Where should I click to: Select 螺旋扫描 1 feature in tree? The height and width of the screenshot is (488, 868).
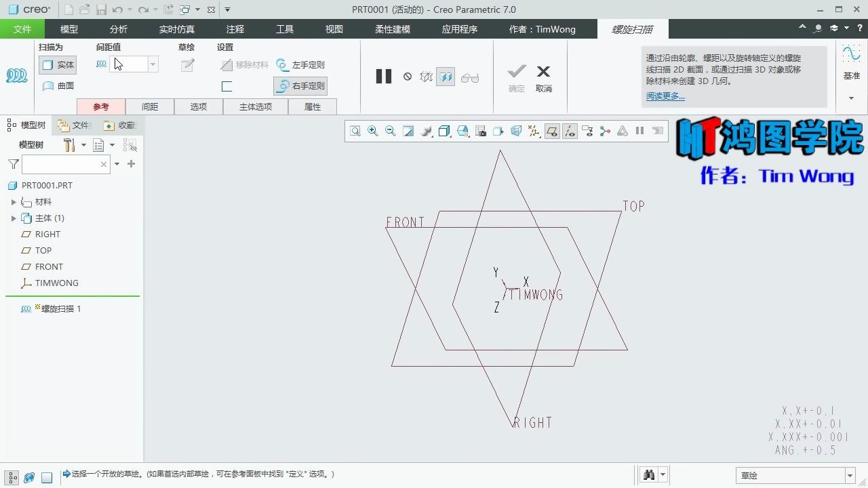coord(51,309)
